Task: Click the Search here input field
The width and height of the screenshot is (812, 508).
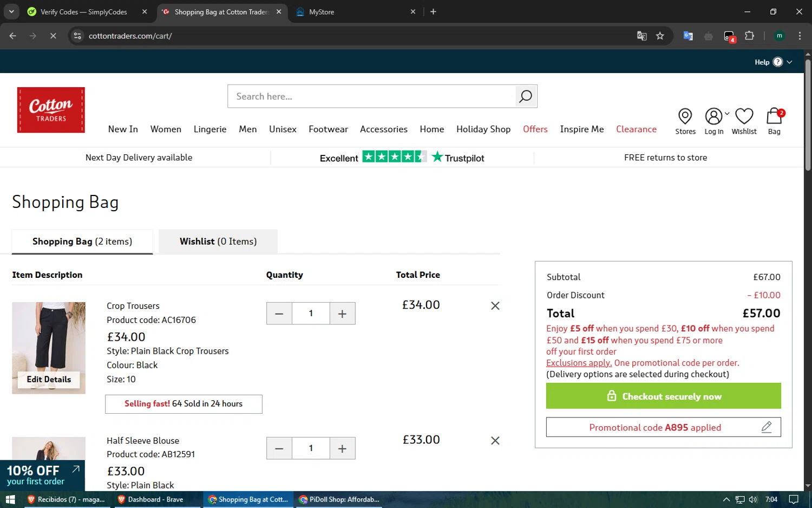Action: click(372, 96)
